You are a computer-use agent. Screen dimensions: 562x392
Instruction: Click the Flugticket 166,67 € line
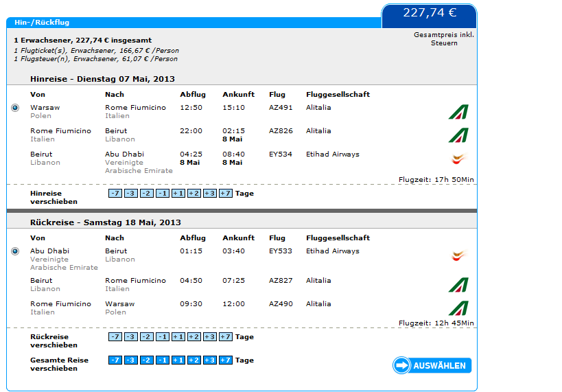coord(97,51)
